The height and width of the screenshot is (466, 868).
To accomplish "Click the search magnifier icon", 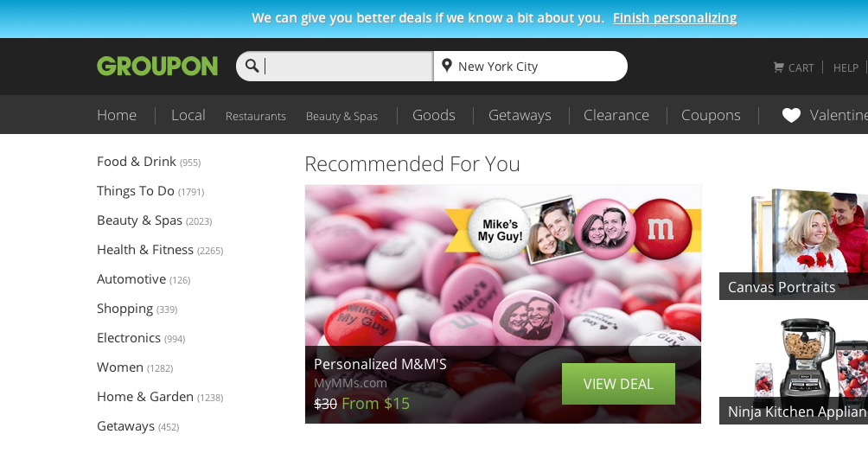I will [x=252, y=66].
